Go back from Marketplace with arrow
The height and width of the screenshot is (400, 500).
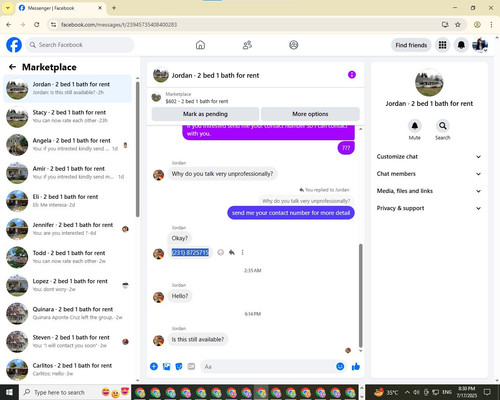pyautogui.click(x=12, y=67)
